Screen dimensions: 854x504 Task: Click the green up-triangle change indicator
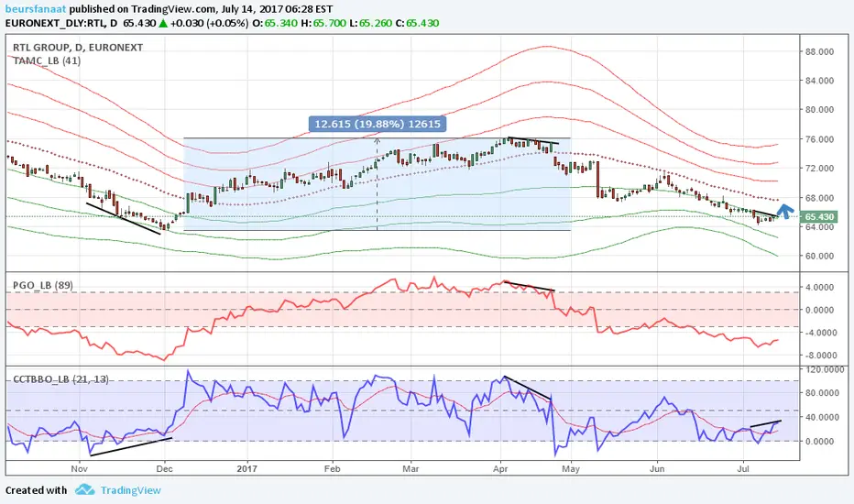163,23
